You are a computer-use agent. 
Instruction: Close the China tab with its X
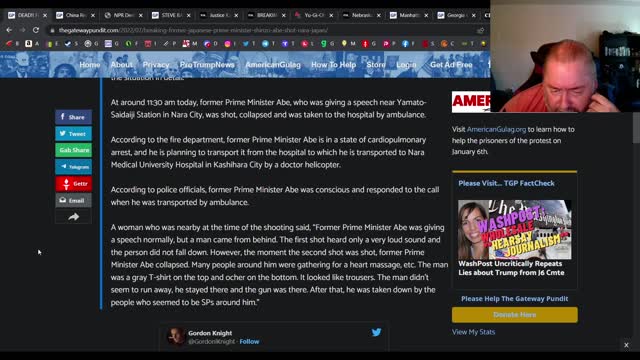pos(93,16)
